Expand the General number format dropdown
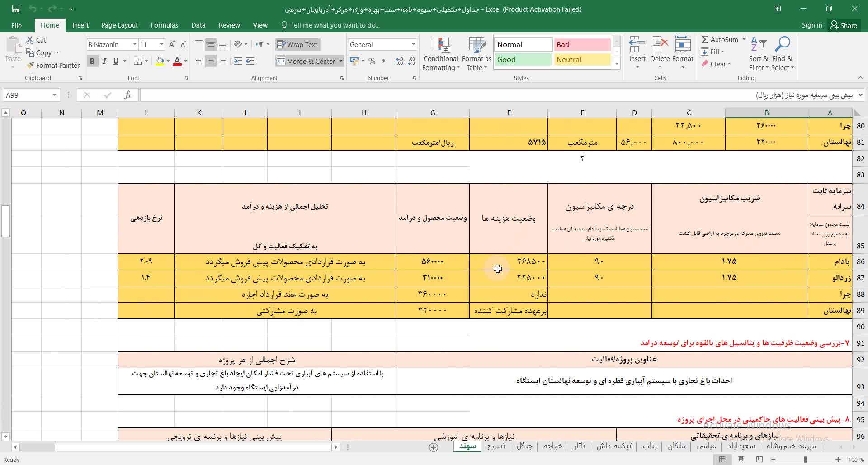 (x=413, y=44)
